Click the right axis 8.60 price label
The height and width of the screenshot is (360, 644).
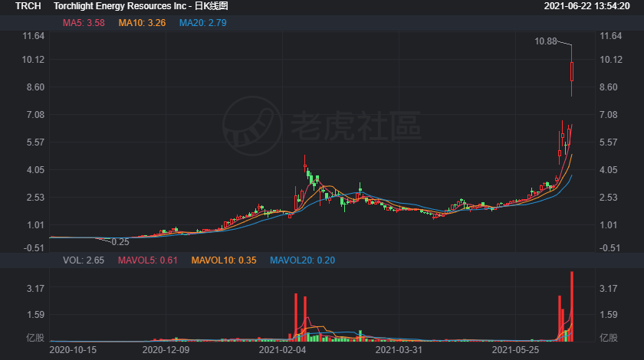pos(609,87)
